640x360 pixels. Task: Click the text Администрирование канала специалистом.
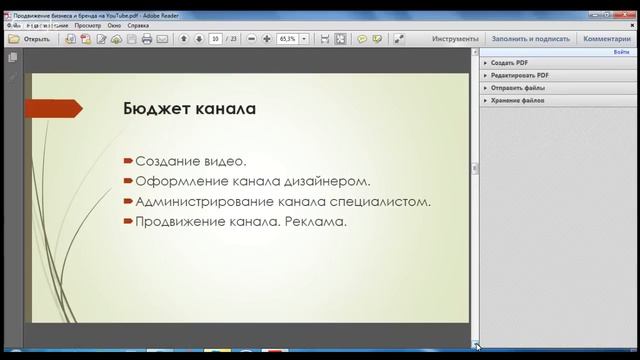pyautogui.click(x=283, y=202)
